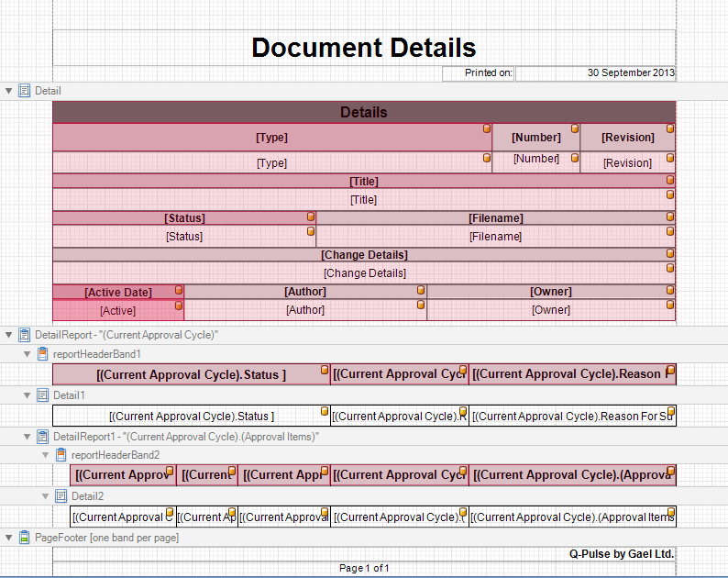Click the DetailReport band icon
The width and height of the screenshot is (728, 578).
click(x=24, y=335)
